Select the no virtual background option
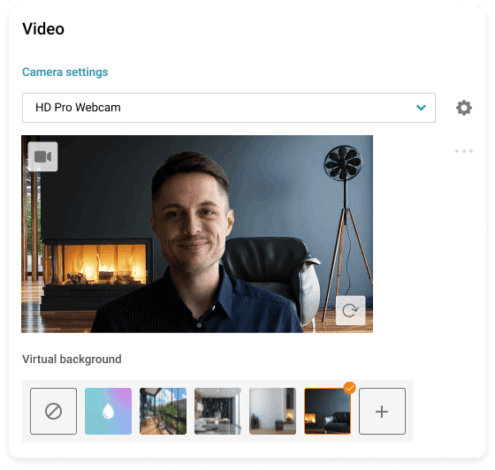The image size is (495, 470). tap(53, 411)
